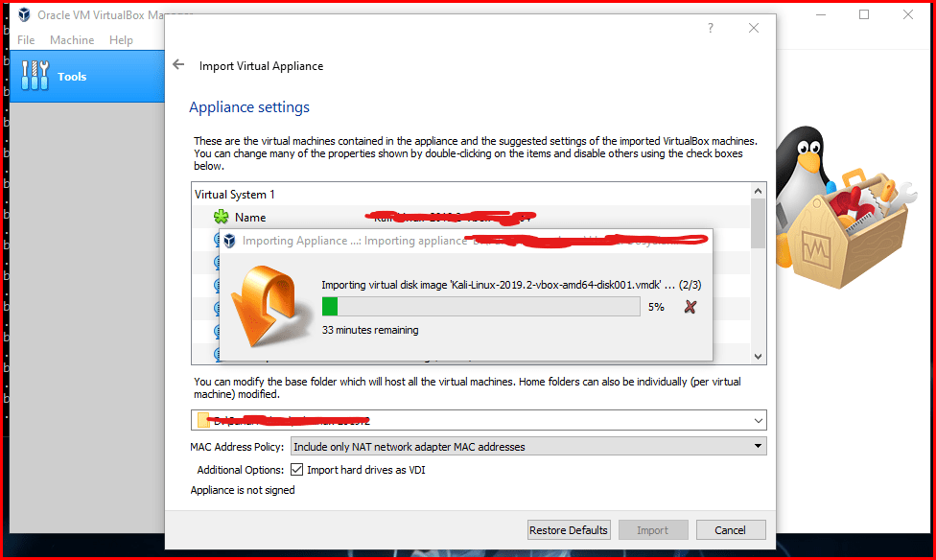The width and height of the screenshot is (936, 560).
Task: Click the Restore Defaults button
Action: [569, 530]
